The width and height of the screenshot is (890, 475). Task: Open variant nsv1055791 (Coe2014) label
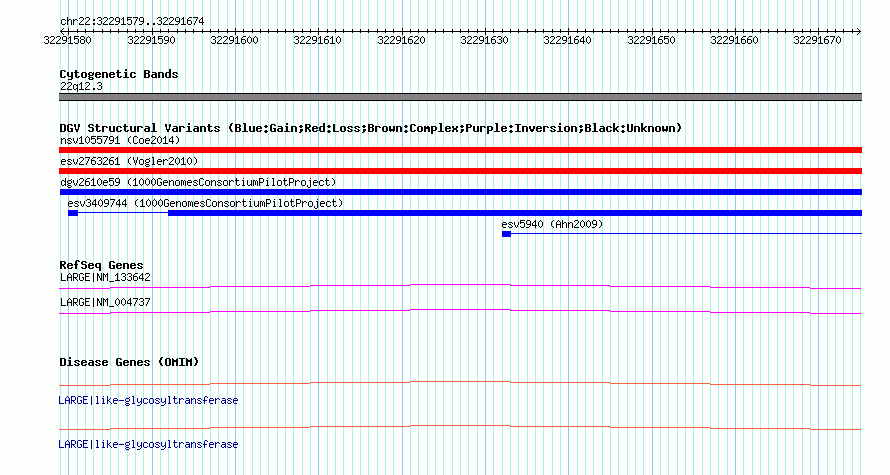click(x=120, y=140)
